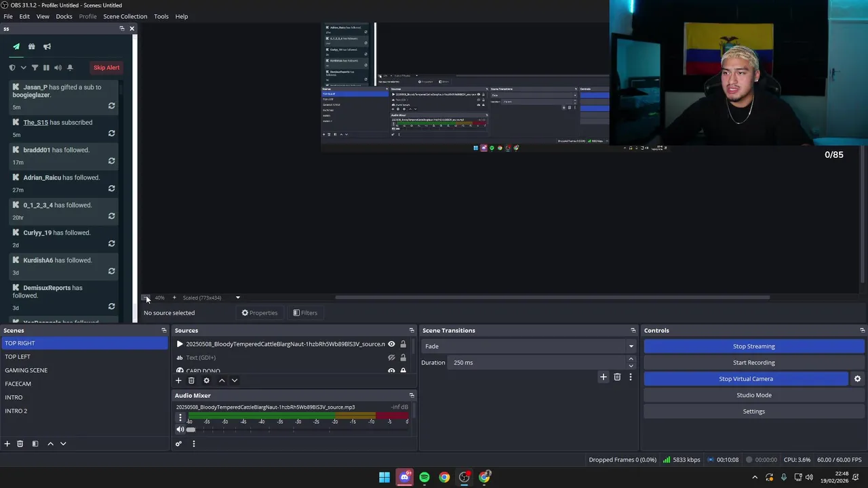Select the INTRO 2 scene

(x=84, y=411)
